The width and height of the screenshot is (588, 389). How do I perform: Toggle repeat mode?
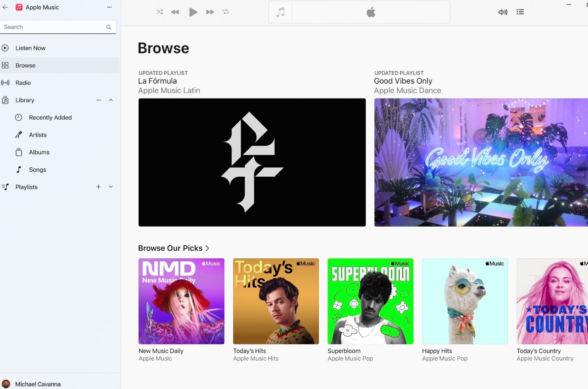(226, 12)
